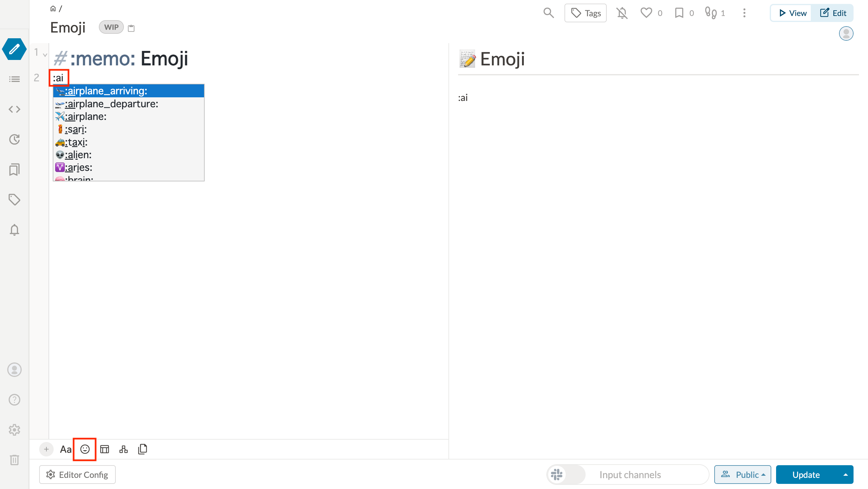The width and height of the screenshot is (868, 489).
Task: Bookmark the page with bookmark icon
Action: pos(679,13)
